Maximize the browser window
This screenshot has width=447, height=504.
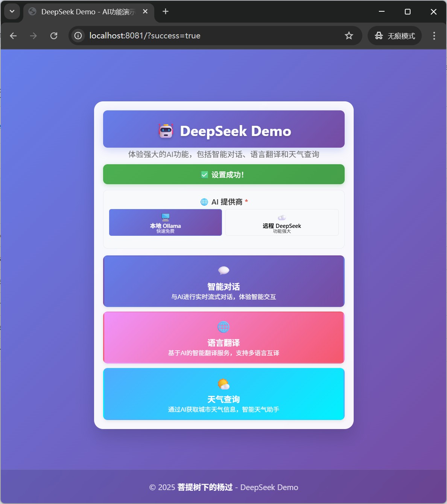[407, 12]
